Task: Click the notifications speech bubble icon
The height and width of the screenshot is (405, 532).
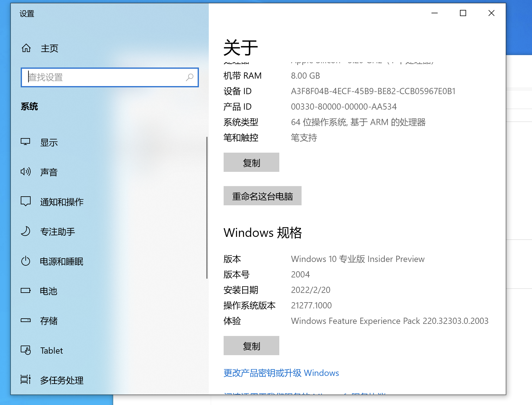Action: (x=26, y=201)
